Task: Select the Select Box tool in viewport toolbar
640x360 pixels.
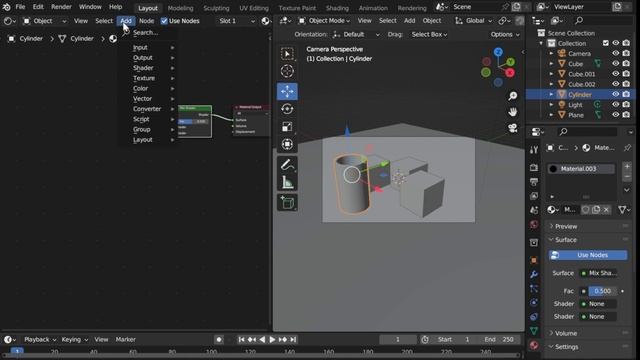Action: coord(287,54)
